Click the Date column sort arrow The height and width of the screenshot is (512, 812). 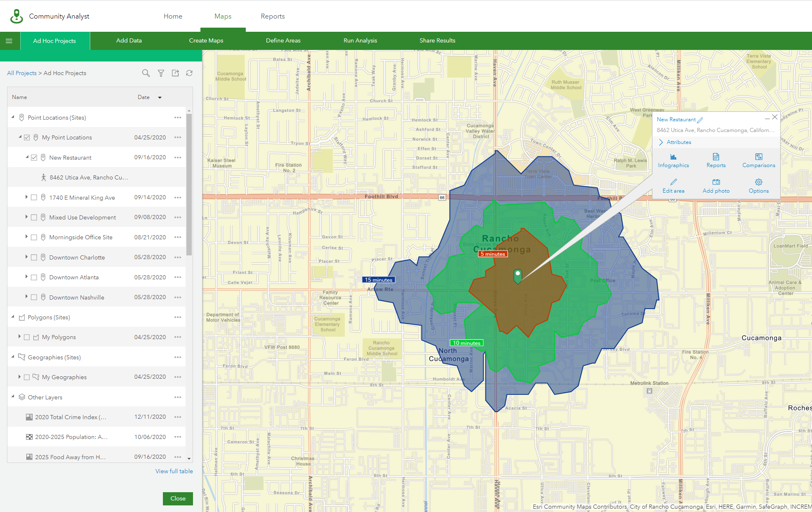pos(160,97)
